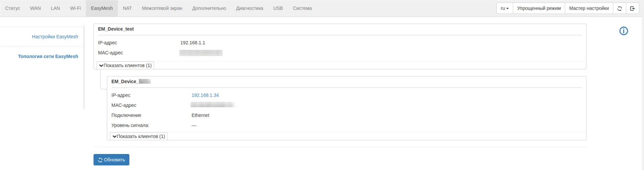The image size is (644, 170).
Task: Open the Статус tab
Action: pyautogui.click(x=13, y=8)
